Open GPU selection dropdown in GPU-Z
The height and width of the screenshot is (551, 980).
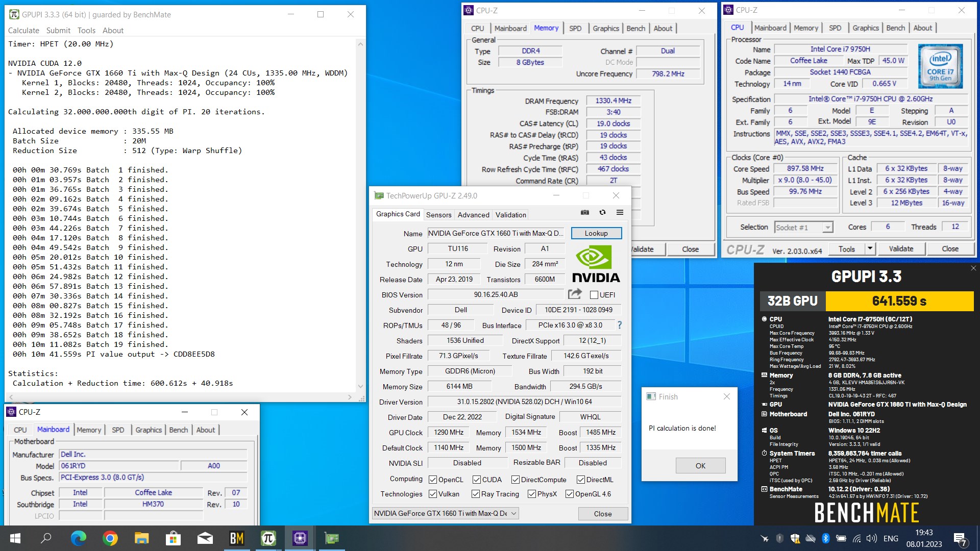(446, 513)
